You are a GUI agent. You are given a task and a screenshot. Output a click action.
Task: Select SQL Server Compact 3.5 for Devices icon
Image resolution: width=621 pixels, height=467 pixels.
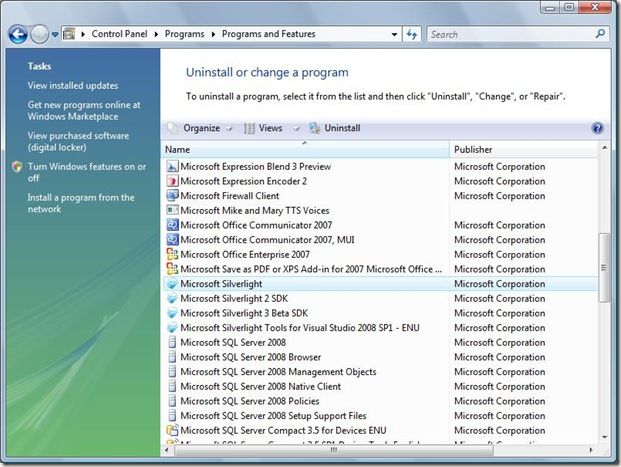[172, 430]
